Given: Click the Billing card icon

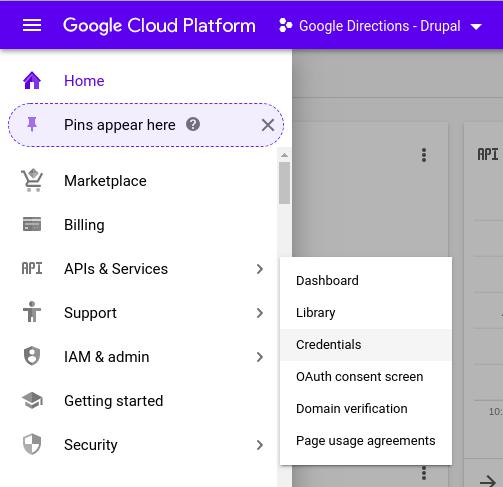Looking at the screenshot, I should click(32, 224).
